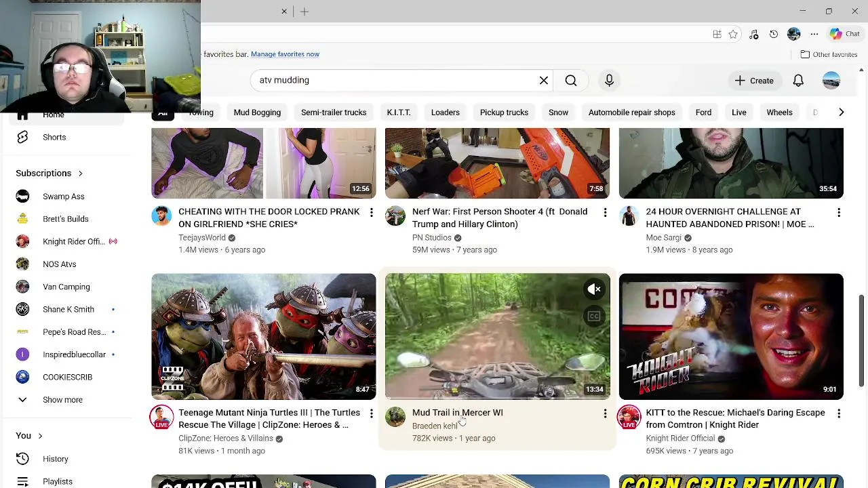This screenshot has height=488, width=868.
Task: Open options menu for Mud Trail video
Action: coord(605,413)
